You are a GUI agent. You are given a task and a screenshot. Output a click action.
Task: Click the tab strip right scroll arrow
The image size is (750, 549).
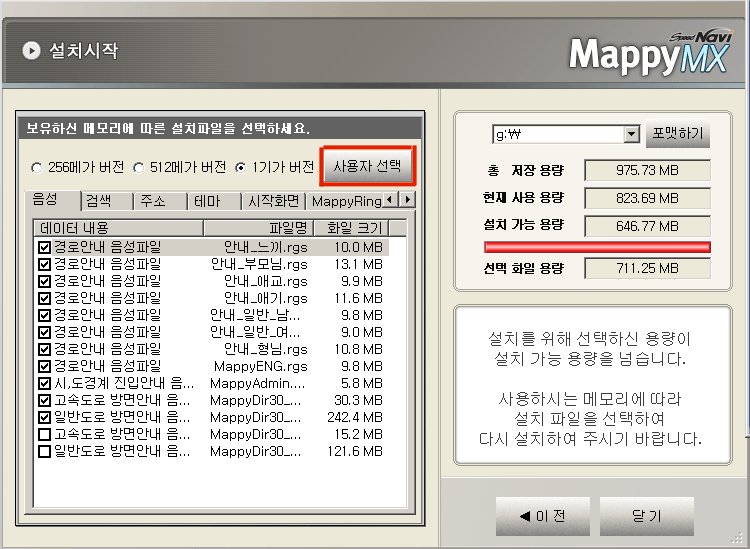pos(408,199)
